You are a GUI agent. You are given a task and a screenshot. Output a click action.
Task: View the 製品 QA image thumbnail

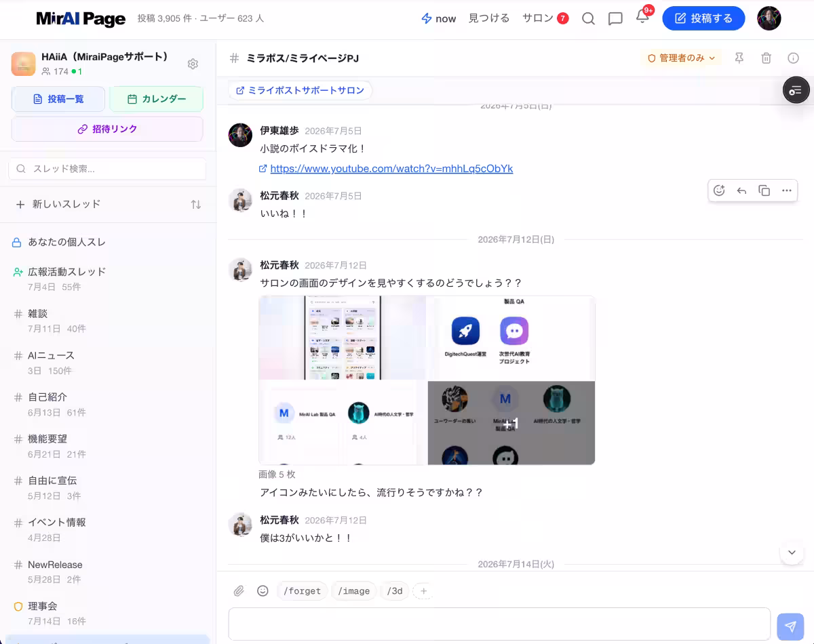[x=511, y=338]
